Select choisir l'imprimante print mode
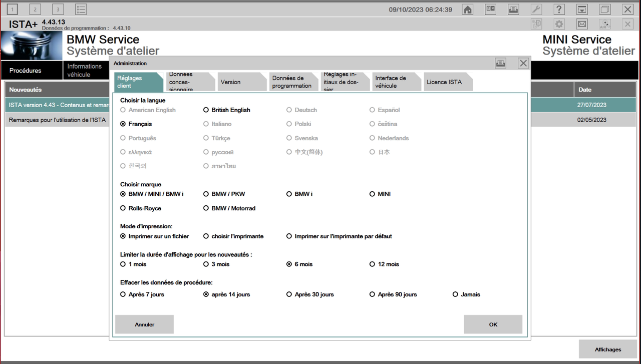Viewport: 641px width, 364px height. pos(233,236)
